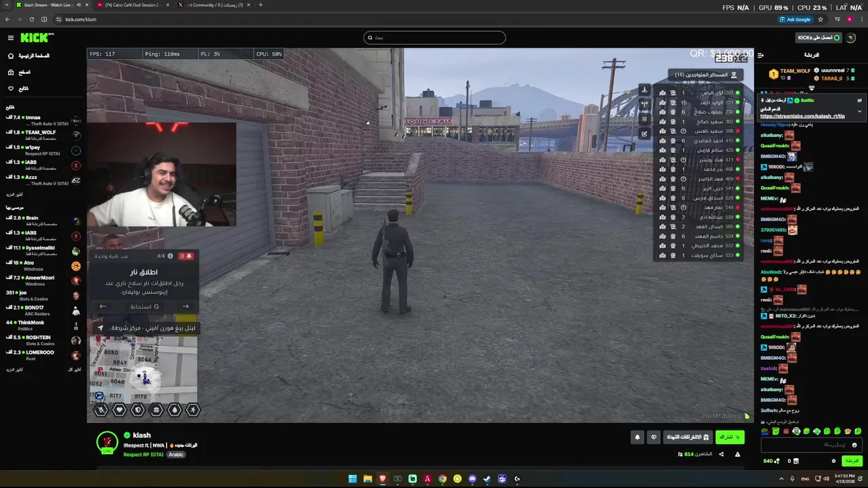
Task: Click the ENG language indicator
Action: (805, 479)
